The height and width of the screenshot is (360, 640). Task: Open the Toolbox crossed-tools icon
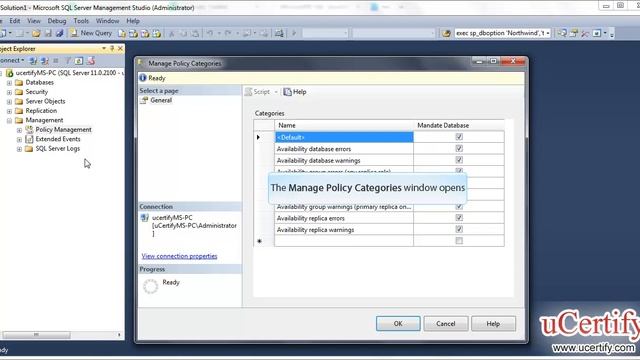pyautogui.click(x=585, y=33)
